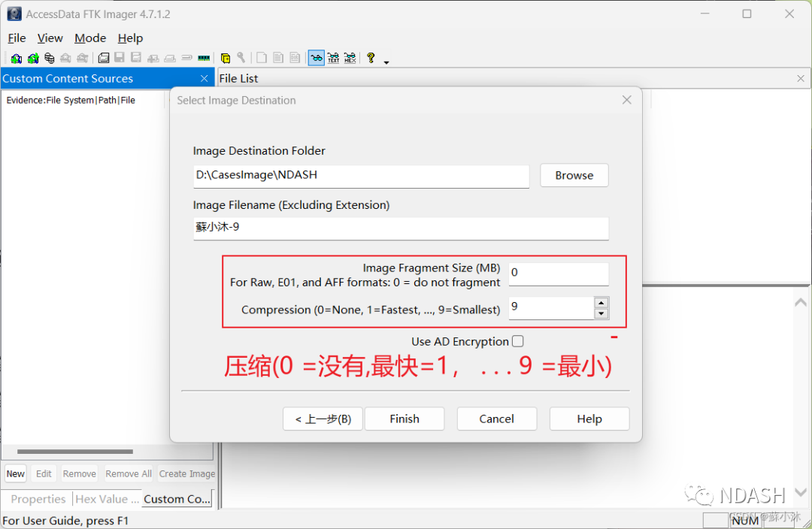Click the Add All Attached Devices icon
This screenshot has height=529, width=812.
pyautogui.click(x=32, y=58)
